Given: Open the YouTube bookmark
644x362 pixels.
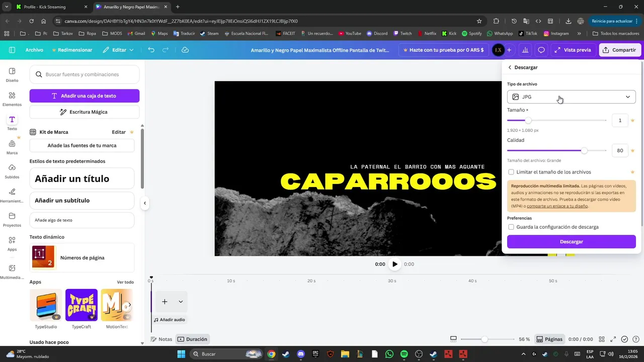Looking at the screenshot, I should coord(350,34).
